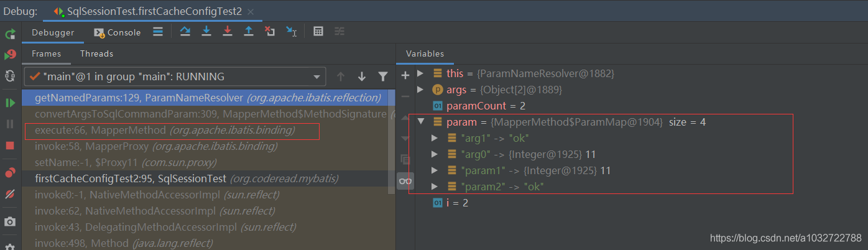Screen dimensions: 868x250
Task: Step out of current method
Action: (x=249, y=32)
